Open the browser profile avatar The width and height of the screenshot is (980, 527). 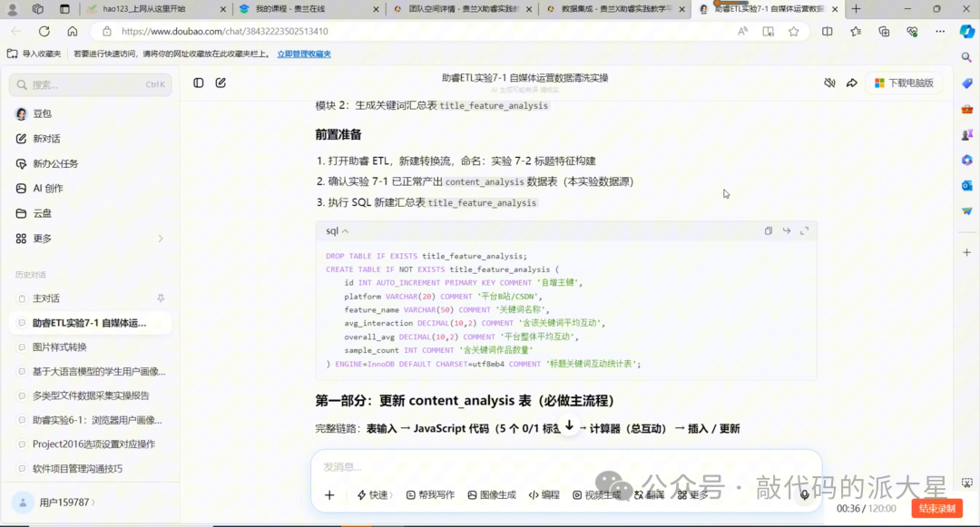12,9
